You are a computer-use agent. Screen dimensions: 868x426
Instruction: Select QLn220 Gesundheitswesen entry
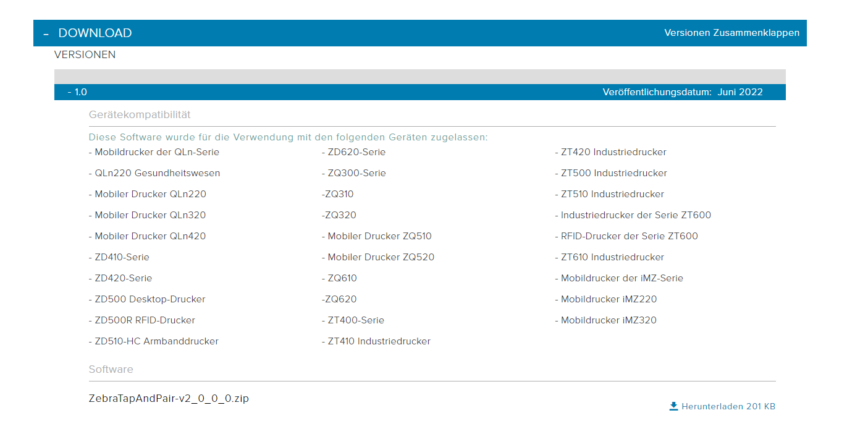154,173
